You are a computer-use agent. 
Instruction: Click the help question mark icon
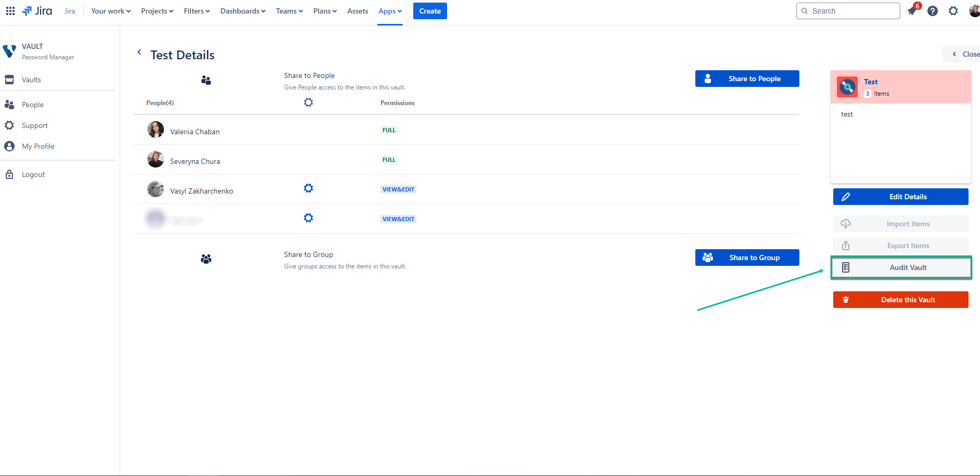(933, 10)
